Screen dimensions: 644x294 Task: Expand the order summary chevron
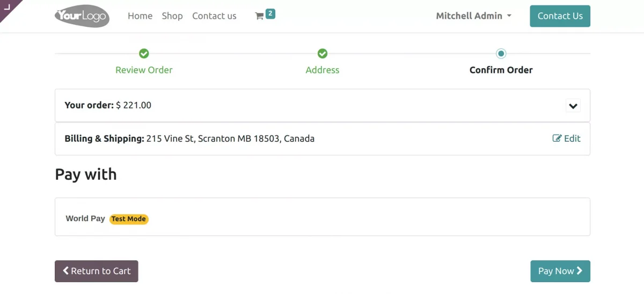pyautogui.click(x=573, y=106)
